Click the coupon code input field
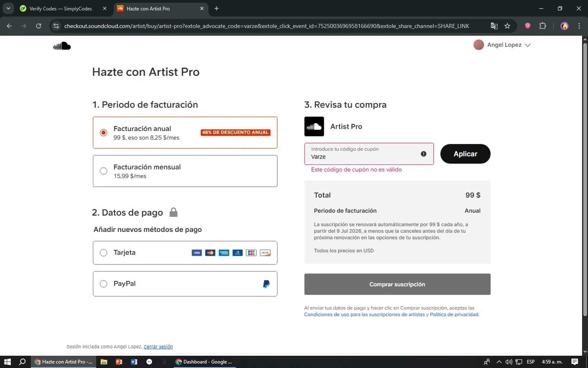 pyautogui.click(x=369, y=154)
